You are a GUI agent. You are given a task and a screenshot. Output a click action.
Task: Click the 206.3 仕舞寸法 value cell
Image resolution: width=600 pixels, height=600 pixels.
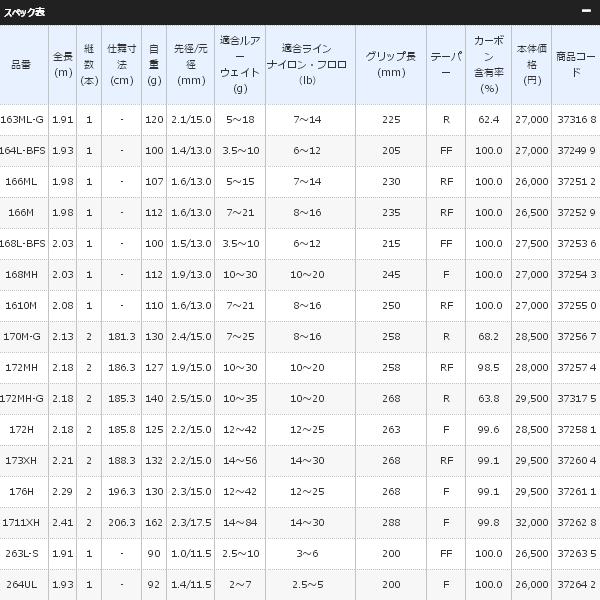pos(122,522)
